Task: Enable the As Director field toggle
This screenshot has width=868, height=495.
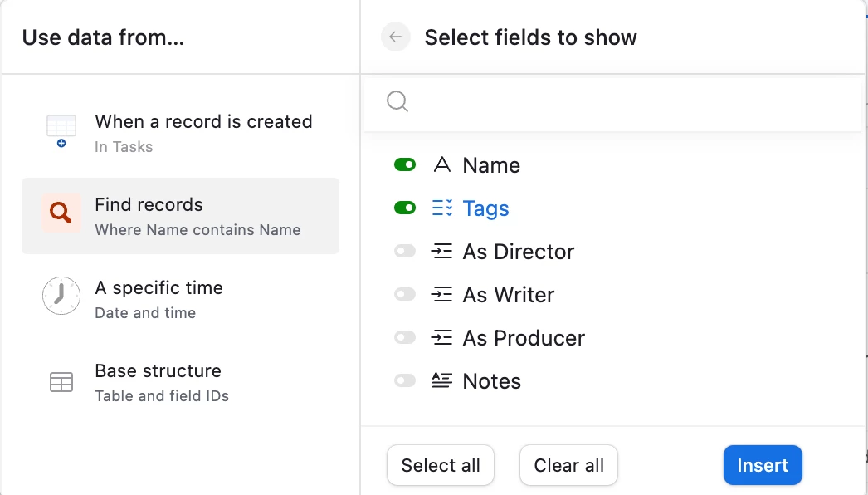Action: coord(405,252)
